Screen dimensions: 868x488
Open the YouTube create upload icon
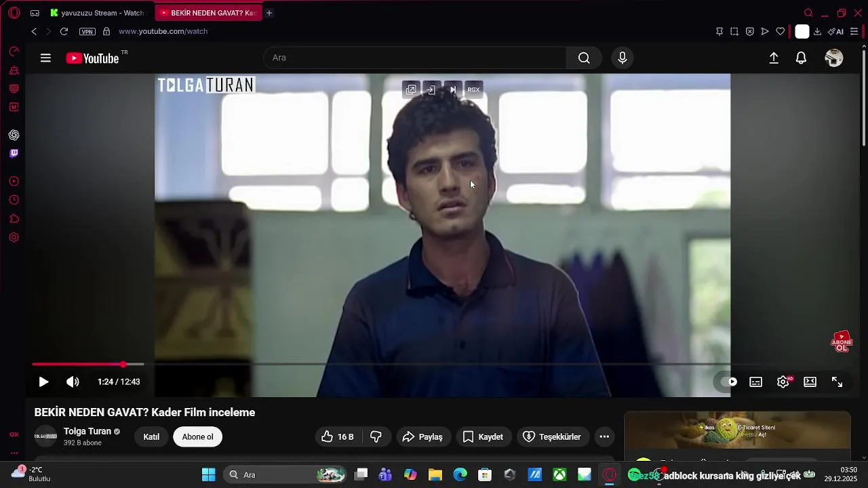(x=774, y=58)
